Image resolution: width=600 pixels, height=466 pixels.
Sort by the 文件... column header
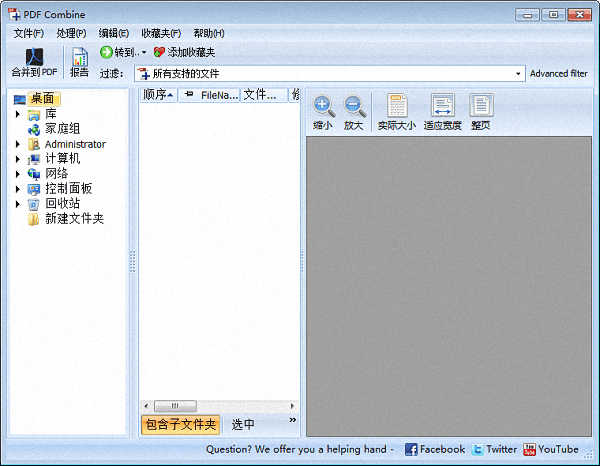pyautogui.click(x=264, y=95)
